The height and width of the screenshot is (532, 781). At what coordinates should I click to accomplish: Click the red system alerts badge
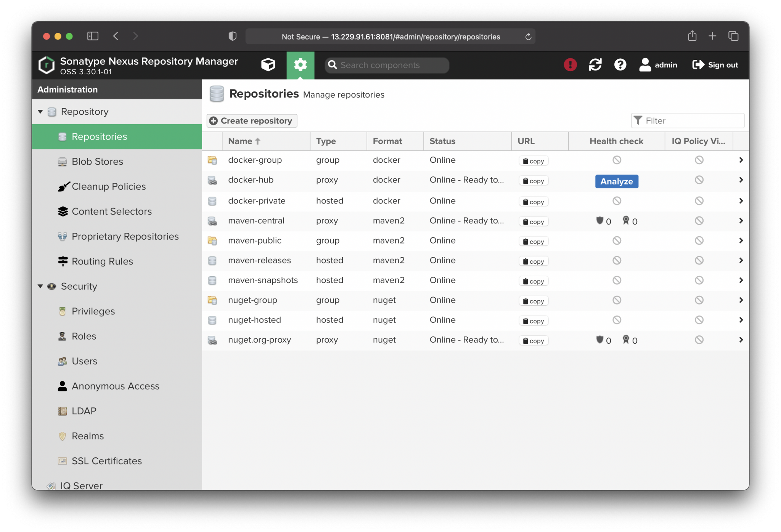(x=570, y=65)
